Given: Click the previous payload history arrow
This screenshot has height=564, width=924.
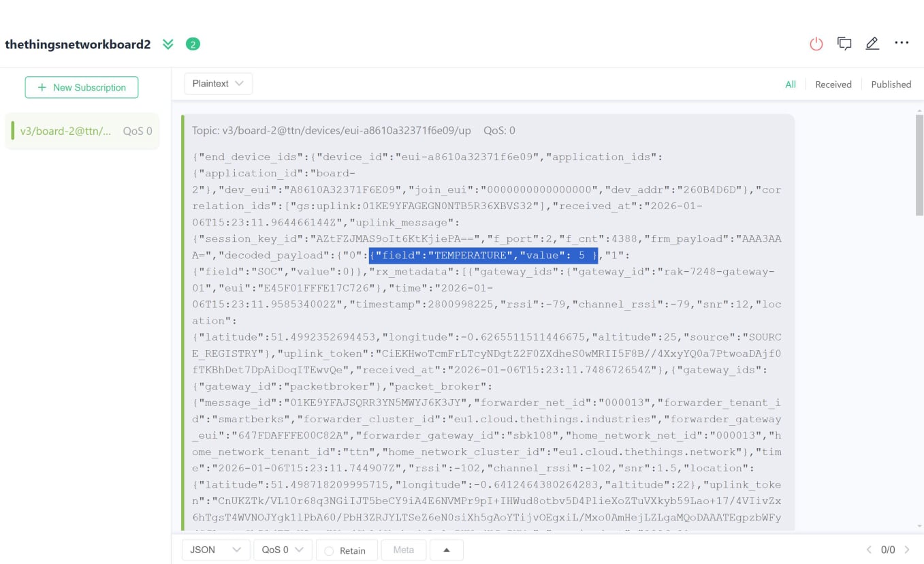Looking at the screenshot, I should (x=869, y=550).
